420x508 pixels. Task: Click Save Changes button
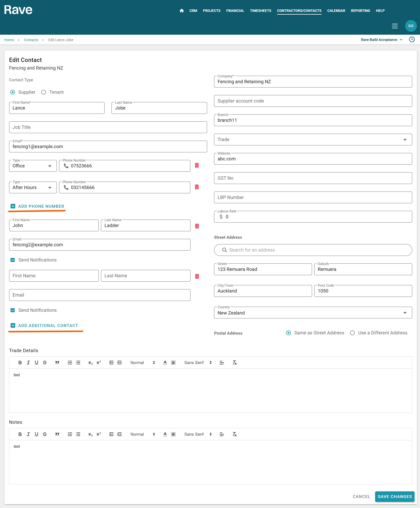[394, 496]
